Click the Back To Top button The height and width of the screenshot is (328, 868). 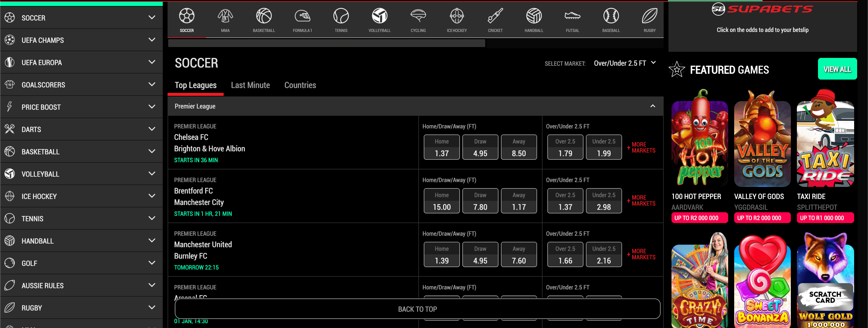(417, 309)
